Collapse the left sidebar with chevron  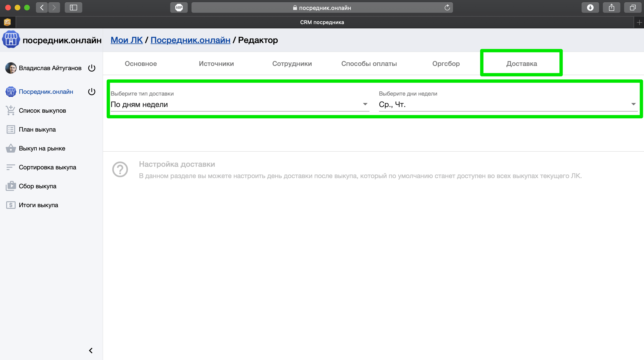click(x=91, y=351)
